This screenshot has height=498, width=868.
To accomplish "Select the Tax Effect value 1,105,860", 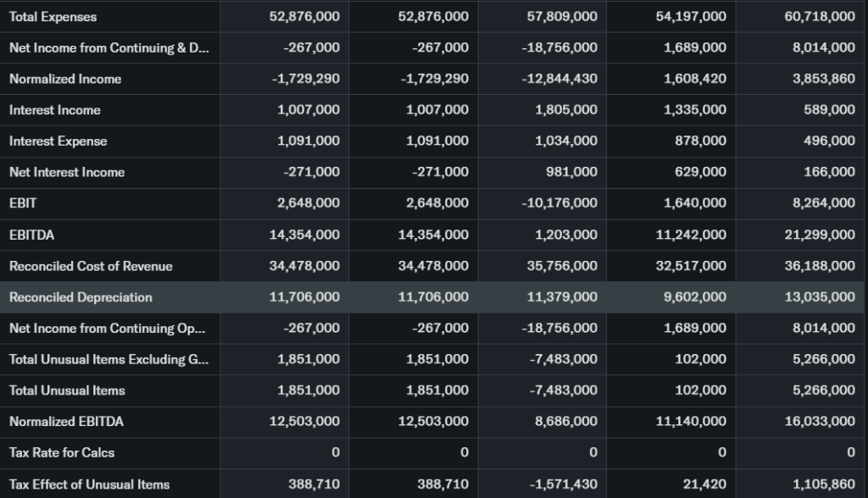I will [x=822, y=484].
